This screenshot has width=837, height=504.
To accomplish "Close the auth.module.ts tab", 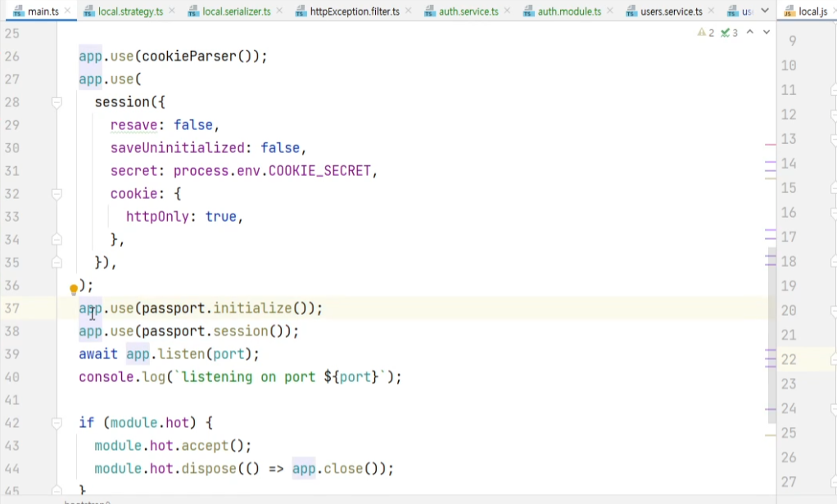I will [x=609, y=11].
